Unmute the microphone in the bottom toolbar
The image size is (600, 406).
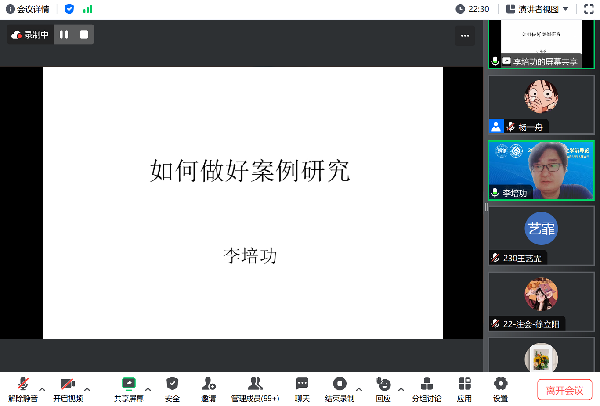[x=22, y=385]
